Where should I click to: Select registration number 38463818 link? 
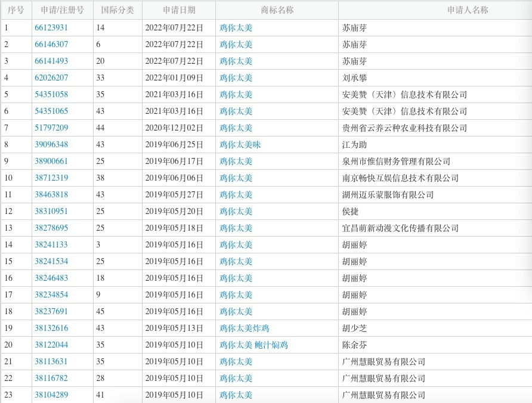(x=51, y=195)
